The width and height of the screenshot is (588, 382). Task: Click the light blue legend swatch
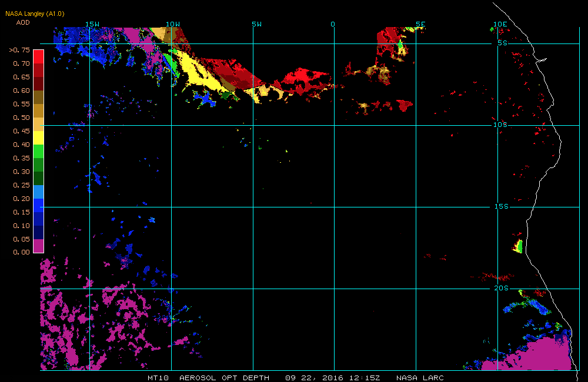tap(38, 192)
